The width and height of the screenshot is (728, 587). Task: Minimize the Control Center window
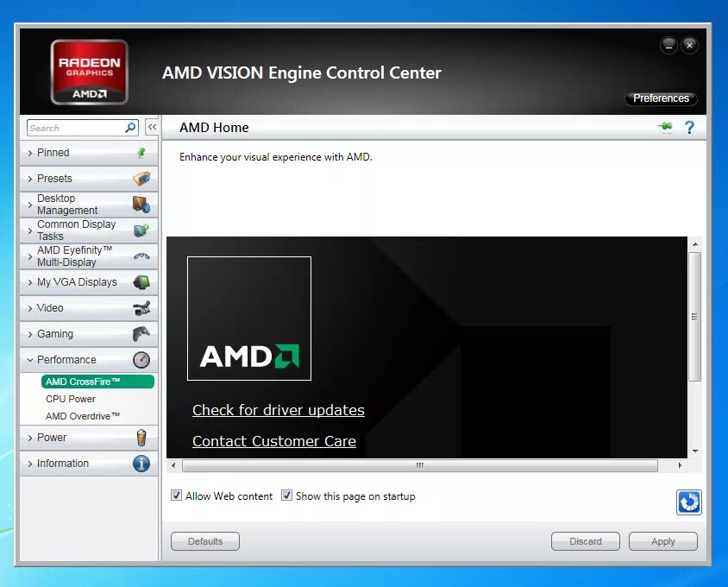pyautogui.click(x=668, y=46)
